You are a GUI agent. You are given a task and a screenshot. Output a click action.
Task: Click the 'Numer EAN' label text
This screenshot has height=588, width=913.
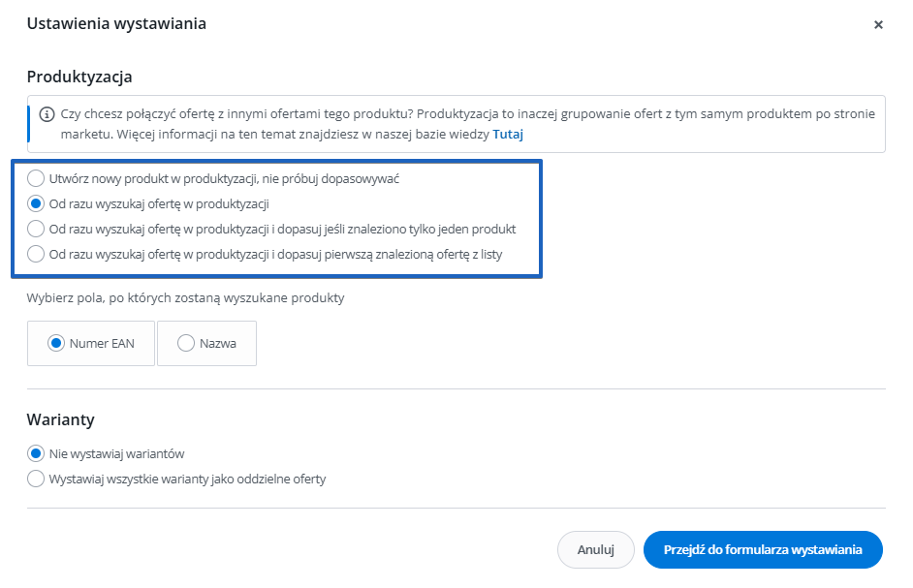point(103,343)
